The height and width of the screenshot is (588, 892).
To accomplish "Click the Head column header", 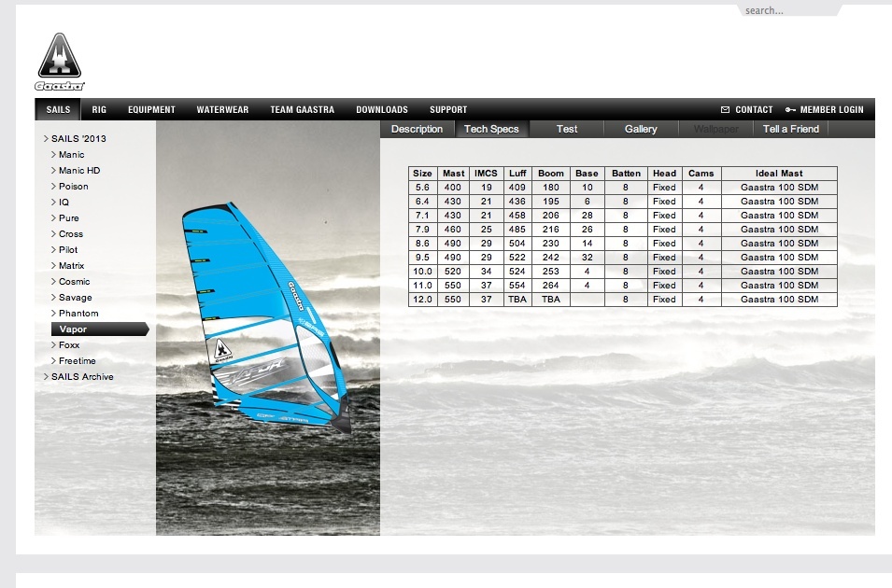I will click(664, 174).
